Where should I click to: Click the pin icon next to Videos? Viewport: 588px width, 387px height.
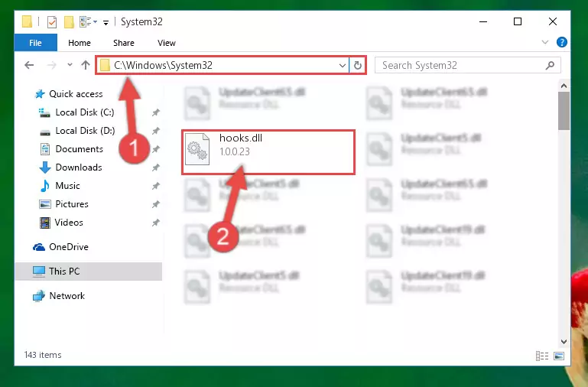tap(156, 223)
